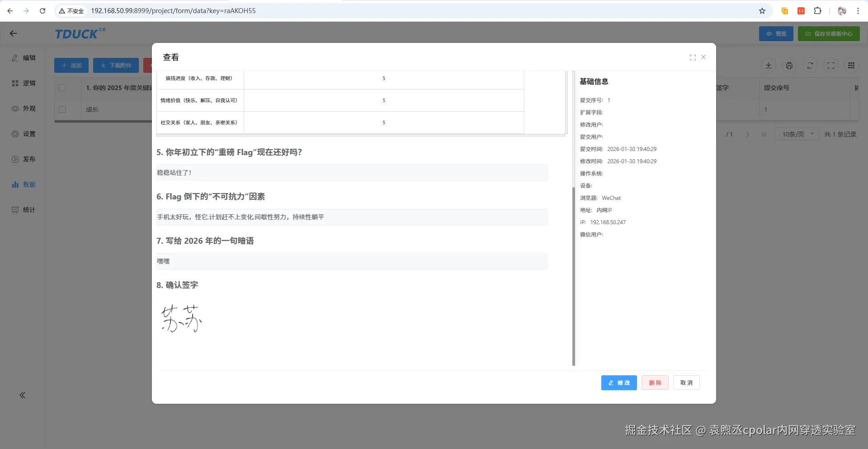Open the 10条/页 page size dropdown
This screenshot has height=449, width=868.
(x=797, y=134)
